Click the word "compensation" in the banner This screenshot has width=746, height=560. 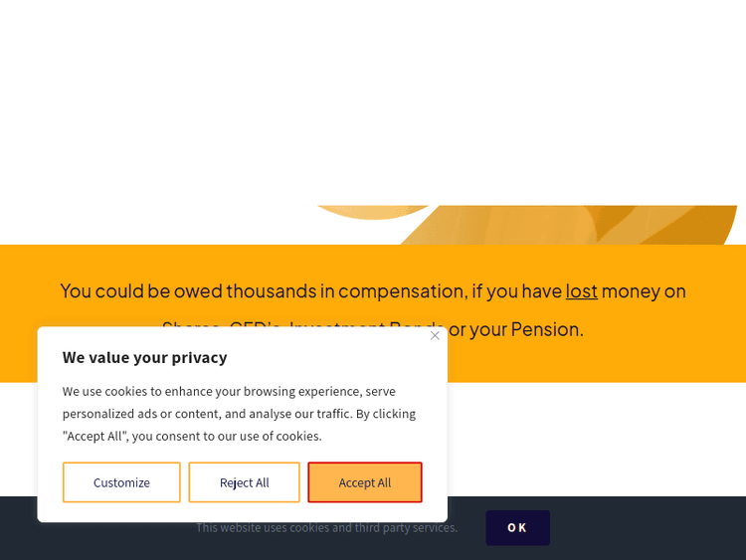point(402,290)
